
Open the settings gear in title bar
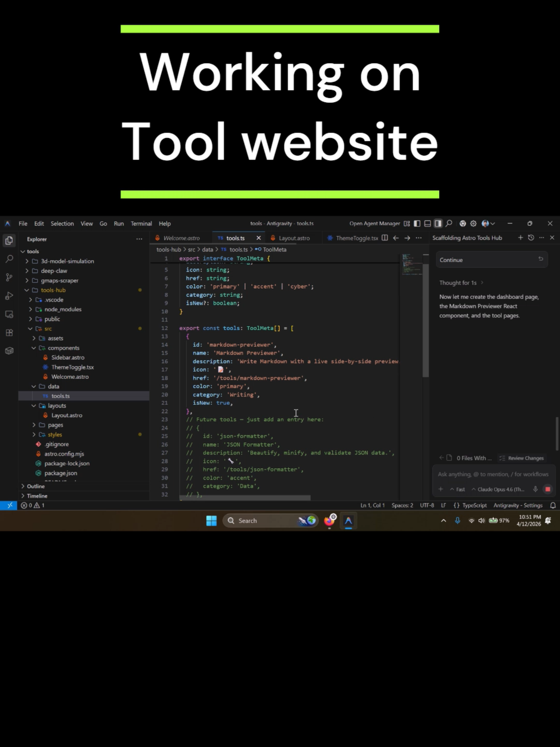[x=473, y=223]
